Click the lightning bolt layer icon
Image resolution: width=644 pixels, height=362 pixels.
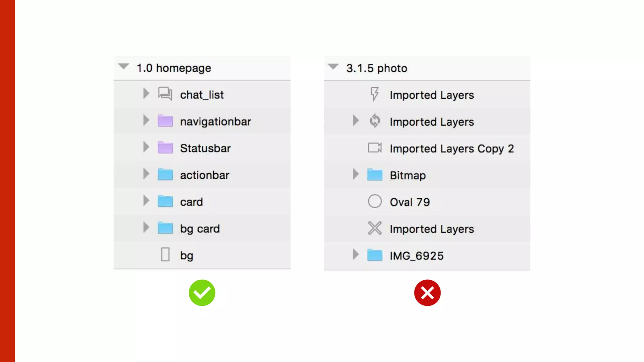pyautogui.click(x=375, y=94)
